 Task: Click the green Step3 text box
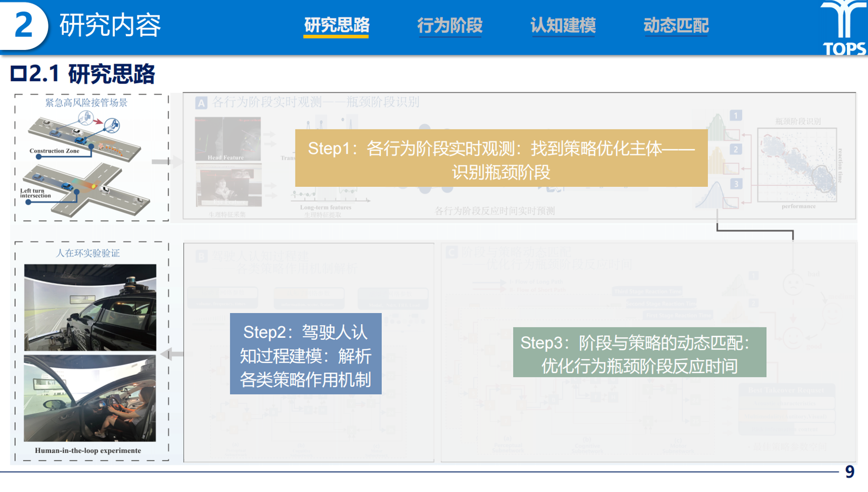point(639,352)
